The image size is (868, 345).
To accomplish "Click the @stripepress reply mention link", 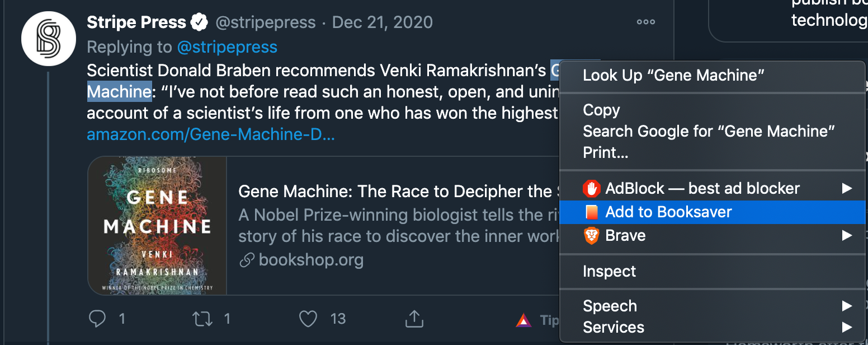I will [227, 47].
